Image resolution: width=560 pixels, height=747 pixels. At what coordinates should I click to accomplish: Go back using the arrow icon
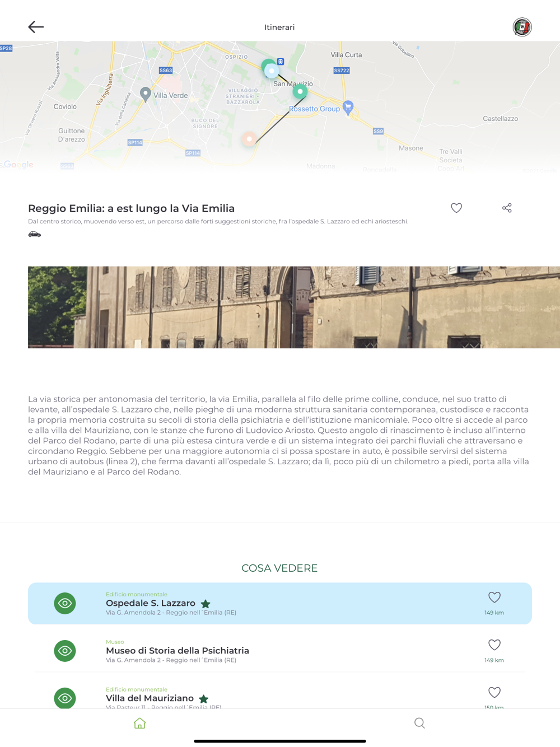pyautogui.click(x=36, y=27)
